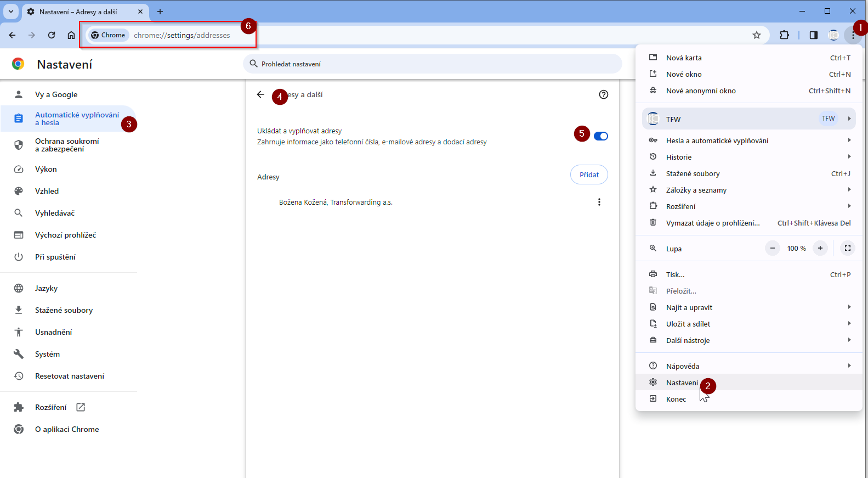Select Nastavení in the Chrome menu
868x478 pixels.
[682, 383]
